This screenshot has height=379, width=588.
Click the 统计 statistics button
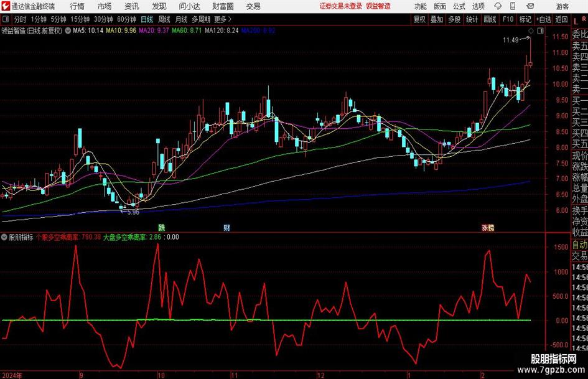[472, 19]
